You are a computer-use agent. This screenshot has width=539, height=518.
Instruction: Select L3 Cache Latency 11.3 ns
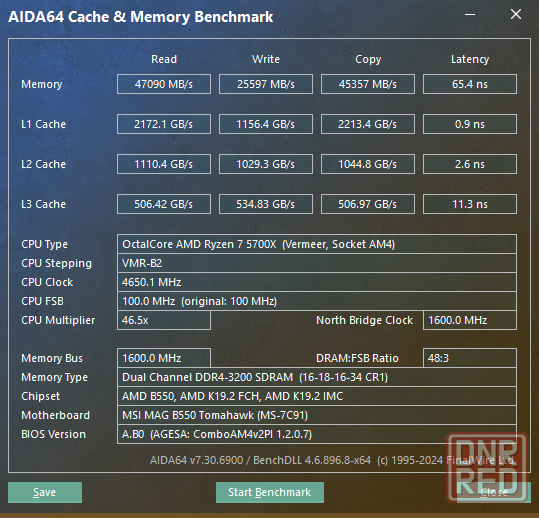coord(470,204)
